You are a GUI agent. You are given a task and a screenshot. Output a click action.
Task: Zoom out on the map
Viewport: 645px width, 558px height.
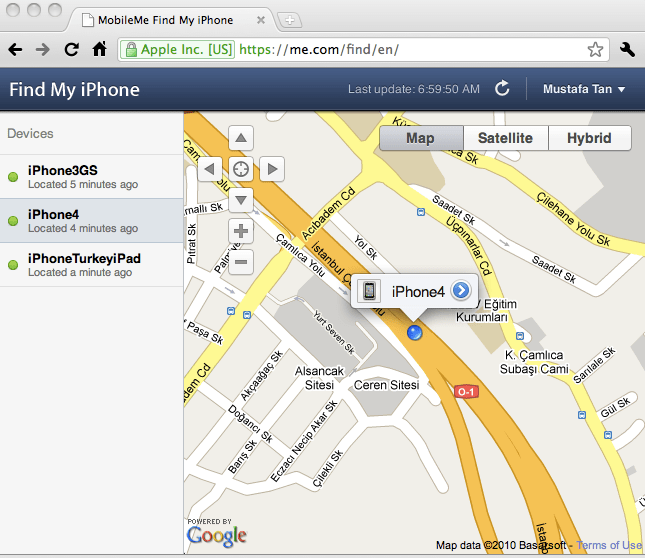241,262
